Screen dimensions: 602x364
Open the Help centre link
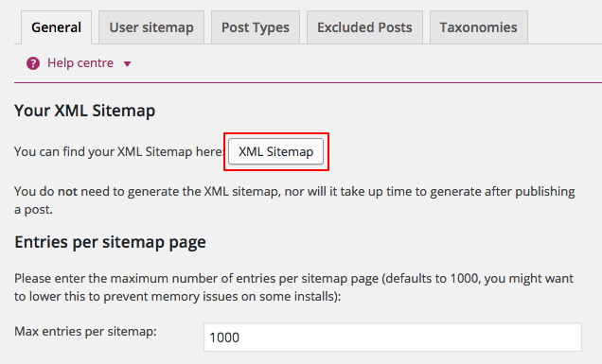click(x=80, y=63)
